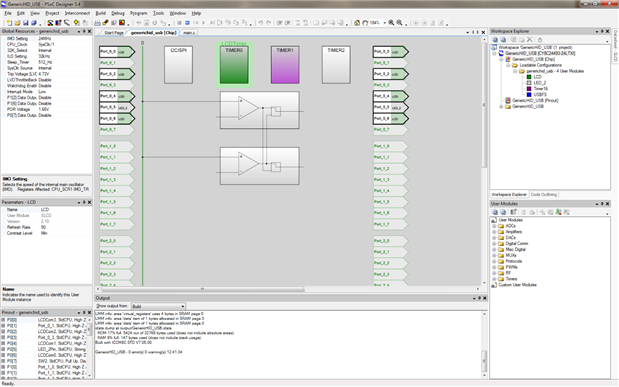The width and height of the screenshot is (619, 387).
Task: Click the home view icon in toolbar
Action: [x=357, y=23]
